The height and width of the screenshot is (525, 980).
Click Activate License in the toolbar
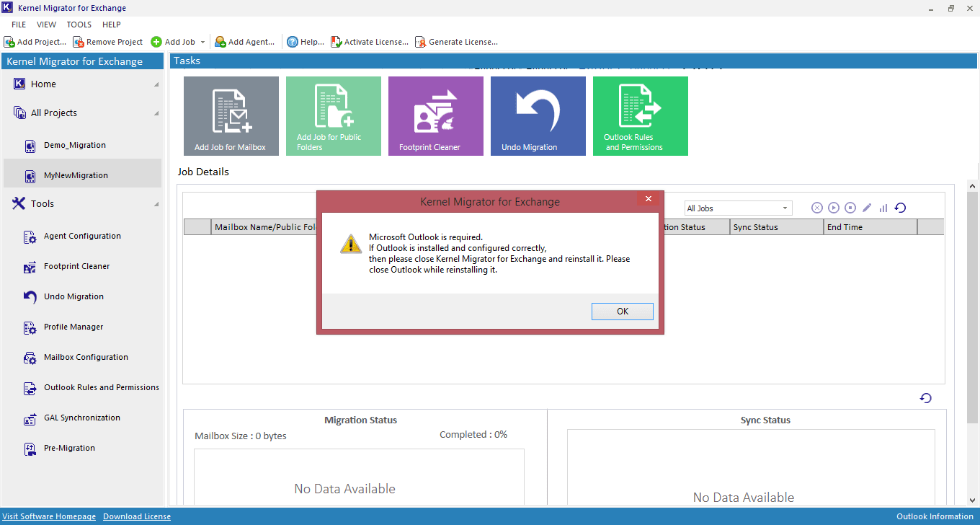[x=370, y=42]
